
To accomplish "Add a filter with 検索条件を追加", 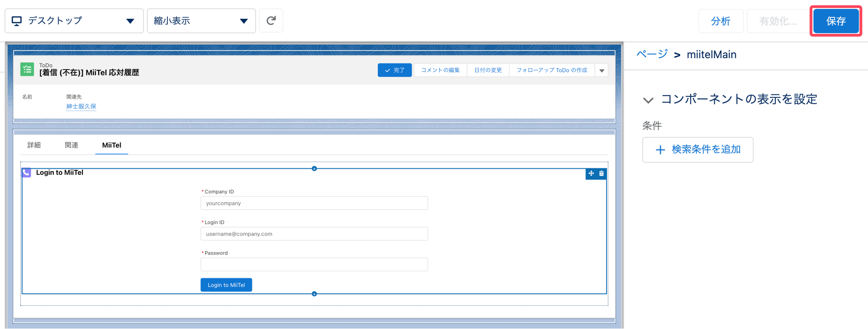I will [698, 150].
